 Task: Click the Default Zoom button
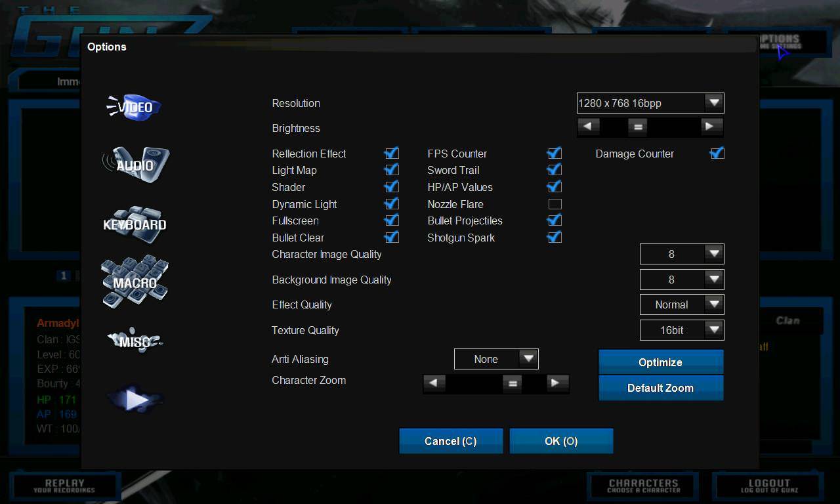click(x=661, y=388)
